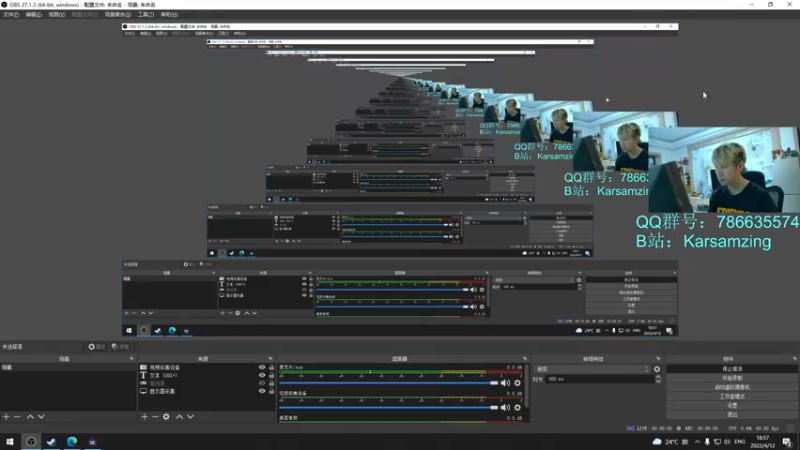Open the Help menu
The height and width of the screenshot is (450, 800).
click(169, 15)
